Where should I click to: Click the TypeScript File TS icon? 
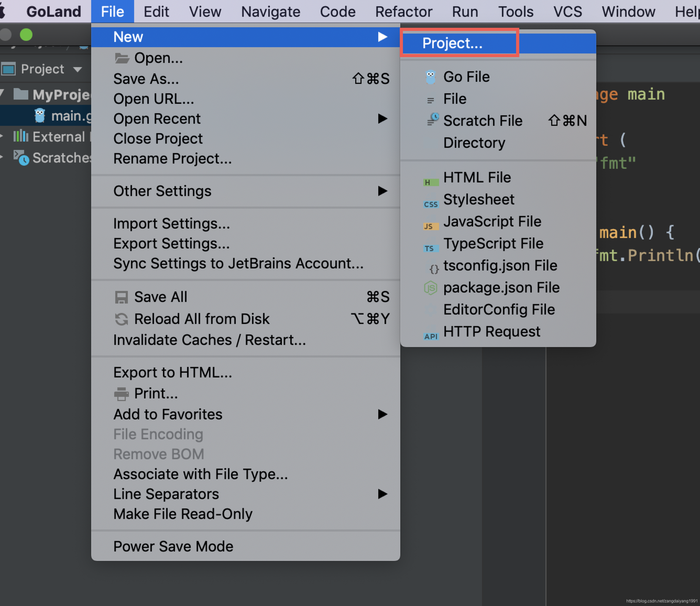[431, 248]
